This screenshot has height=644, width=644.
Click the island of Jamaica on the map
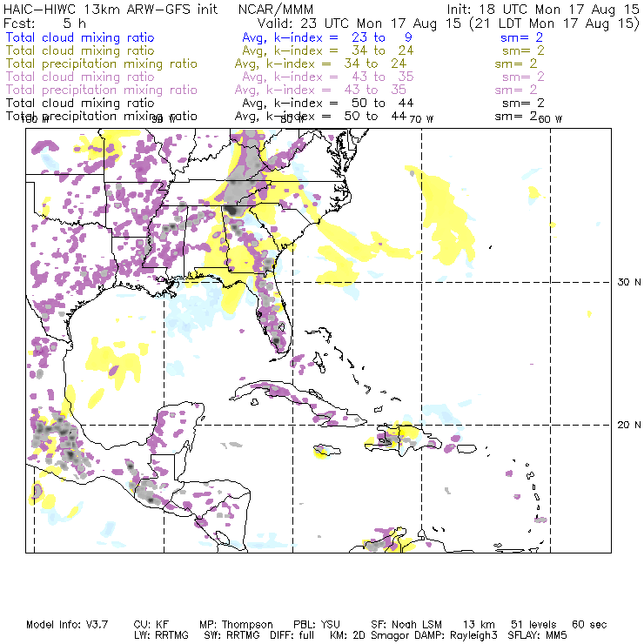(x=326, y=450)
